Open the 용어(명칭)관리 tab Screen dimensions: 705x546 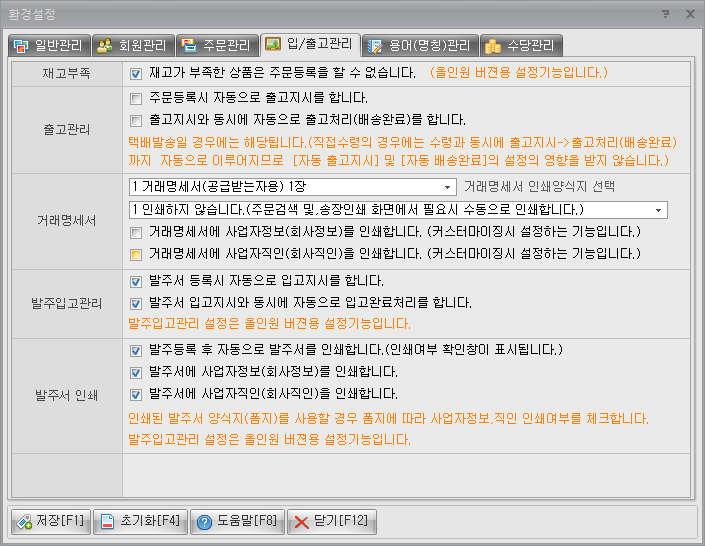(x=420, y=45)
